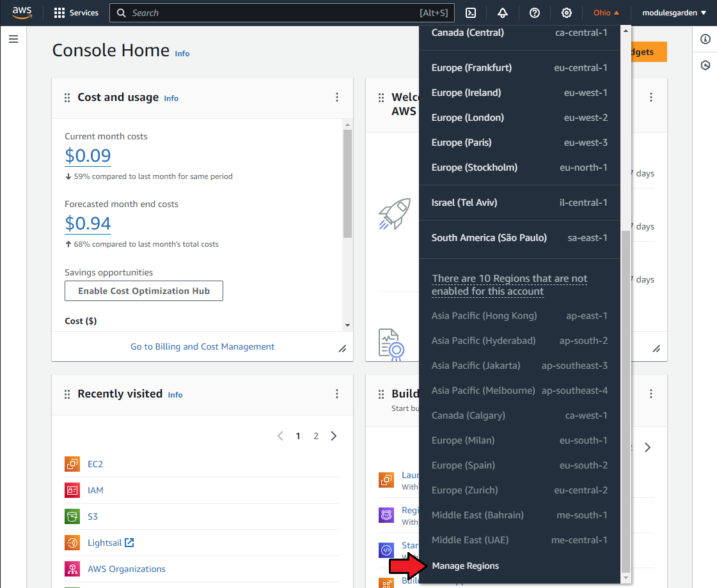Open notifications bell
The image size is (717, 588).
point(503,13)
